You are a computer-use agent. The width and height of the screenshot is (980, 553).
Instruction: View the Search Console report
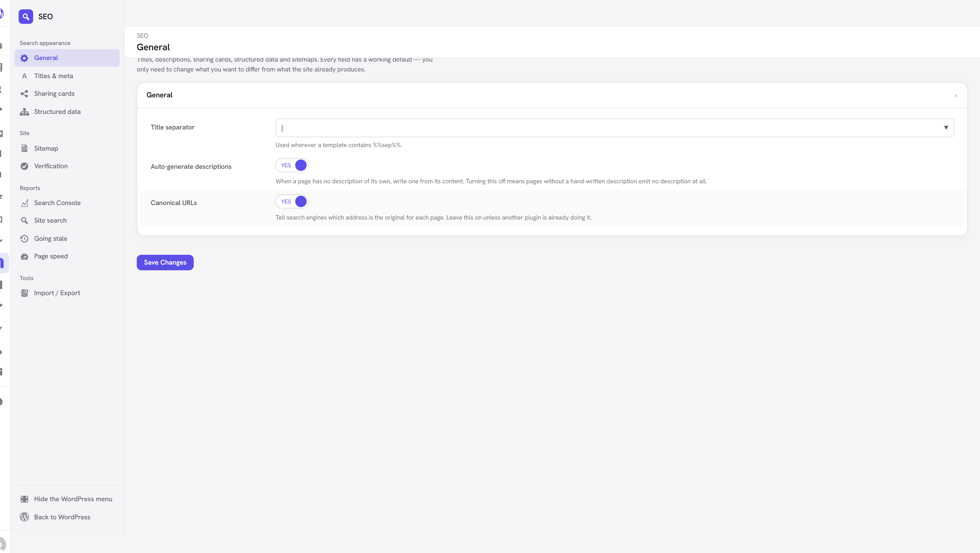pyautogui.click(x=67, y=203)
